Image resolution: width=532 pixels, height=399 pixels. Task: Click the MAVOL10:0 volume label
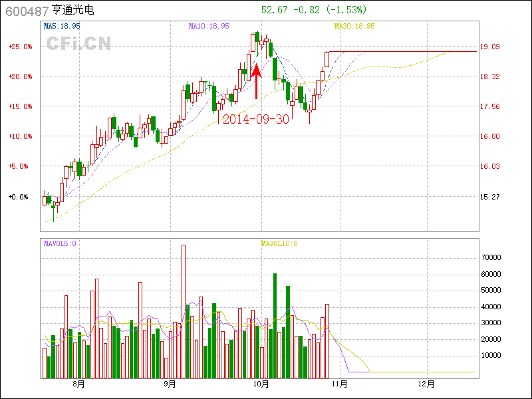(279, 243)
